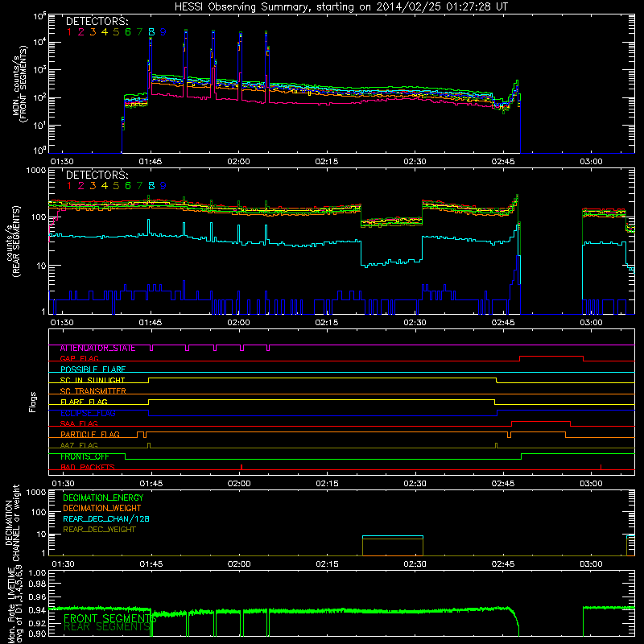This screenshot has height=644, width=644.
Task: Select blue detector 9 legend in front segments plot
Action: [x=163, y=32]
